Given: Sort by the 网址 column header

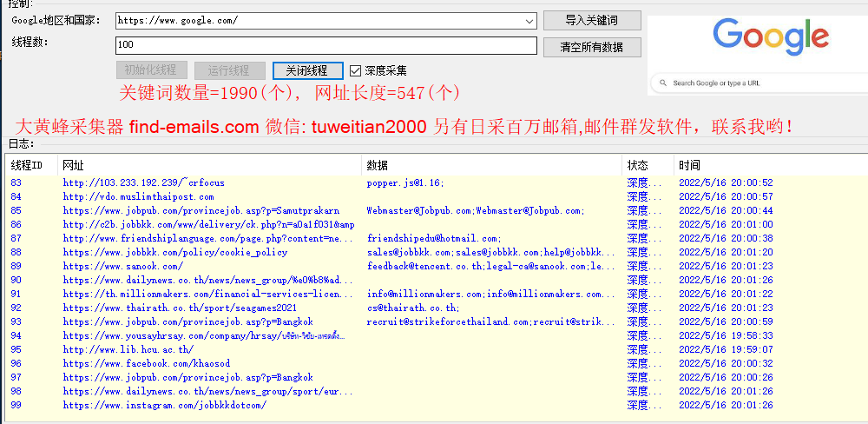Looking at the screenshot, I should point(210,165).
